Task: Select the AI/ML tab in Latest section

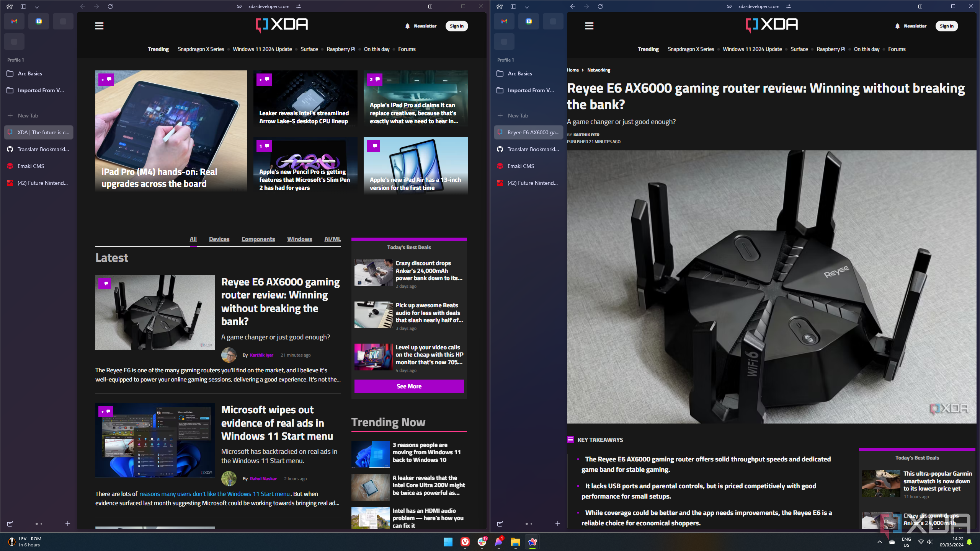Action: point(333,239)
